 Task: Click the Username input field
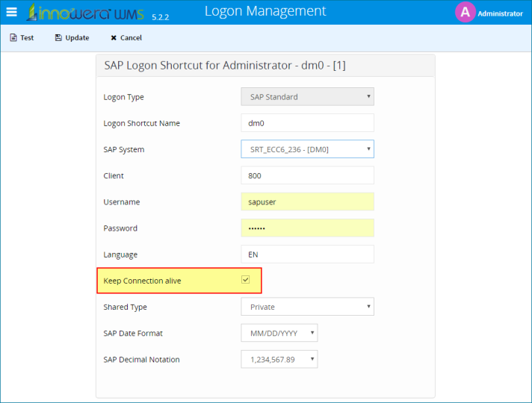pos(307,201)
